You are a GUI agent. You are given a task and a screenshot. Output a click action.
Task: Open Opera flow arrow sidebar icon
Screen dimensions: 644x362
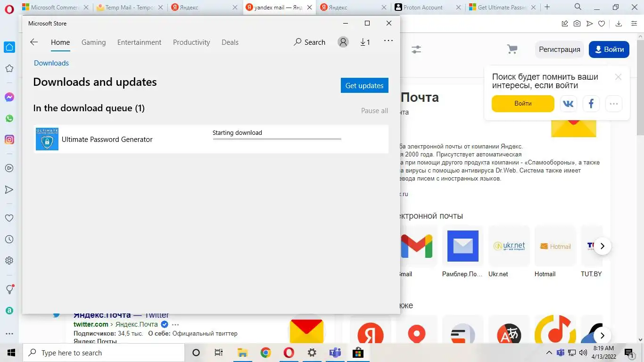(9, 189)
